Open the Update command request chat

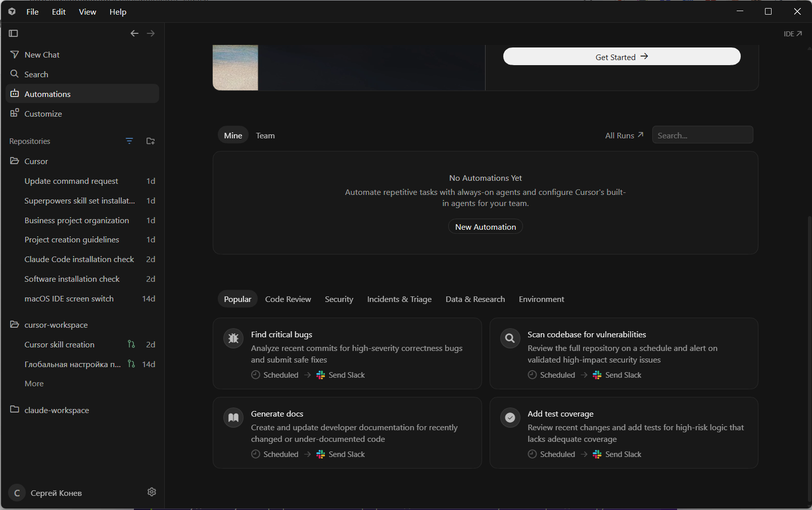click(x=82, y=181)
